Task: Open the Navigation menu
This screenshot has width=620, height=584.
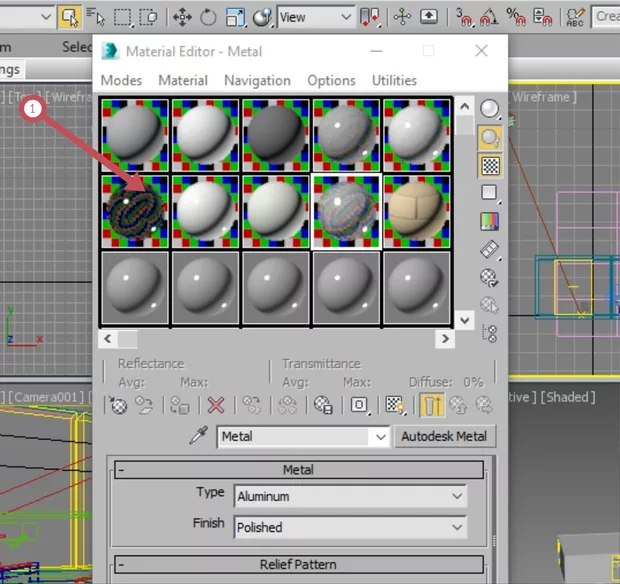Action: [x=257, y=80]
